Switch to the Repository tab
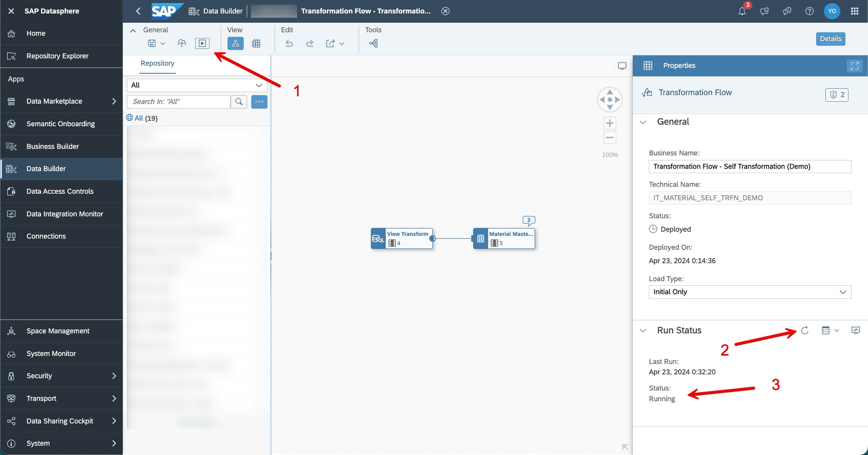This screenshot has height=455, width=868. tap(157, 63)
